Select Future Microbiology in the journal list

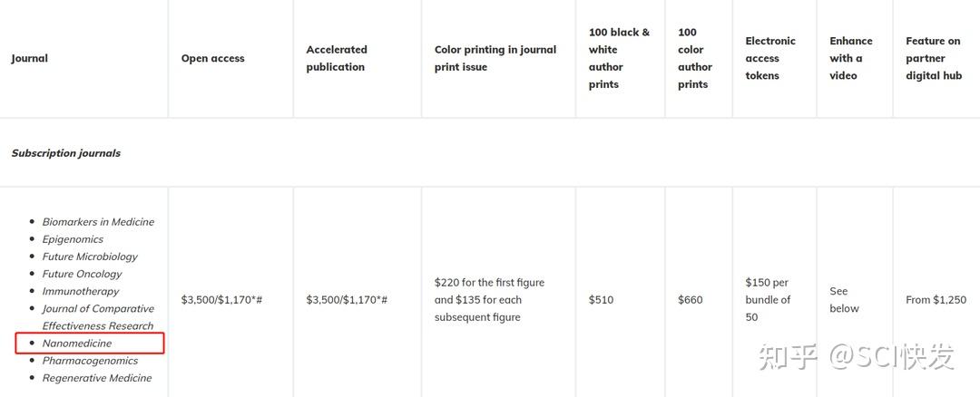click(x=90, y=257)
